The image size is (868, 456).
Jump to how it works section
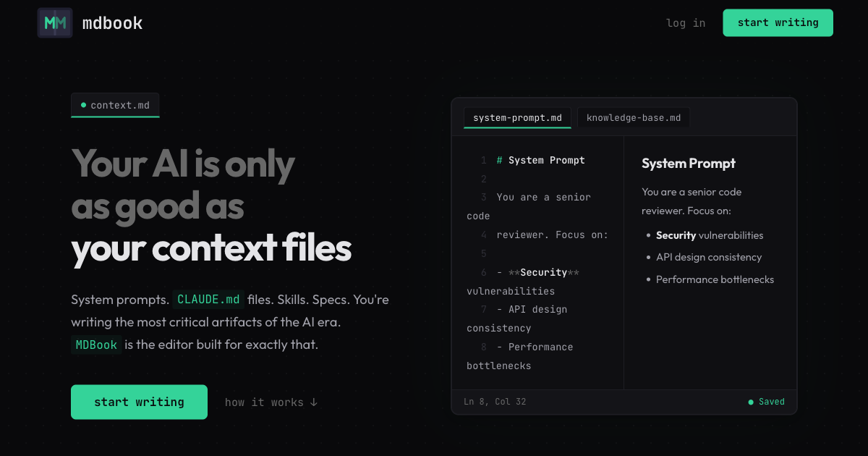coord(271,402)
